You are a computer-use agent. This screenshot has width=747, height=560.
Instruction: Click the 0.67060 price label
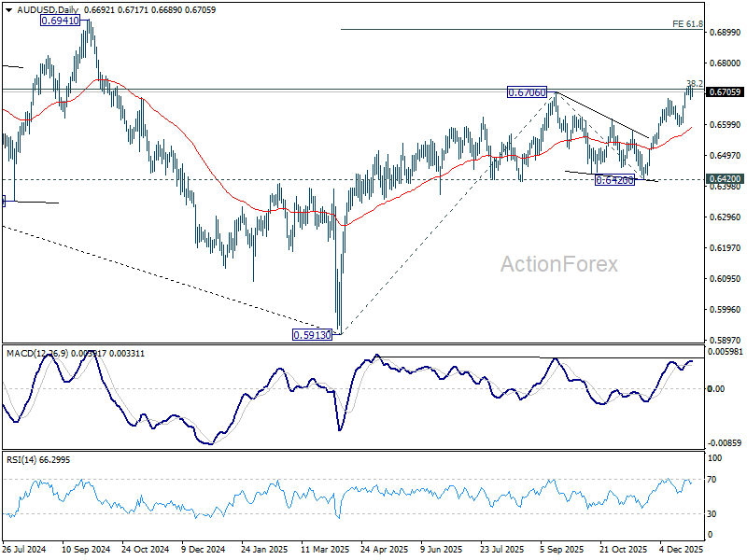tap(527, 92)
